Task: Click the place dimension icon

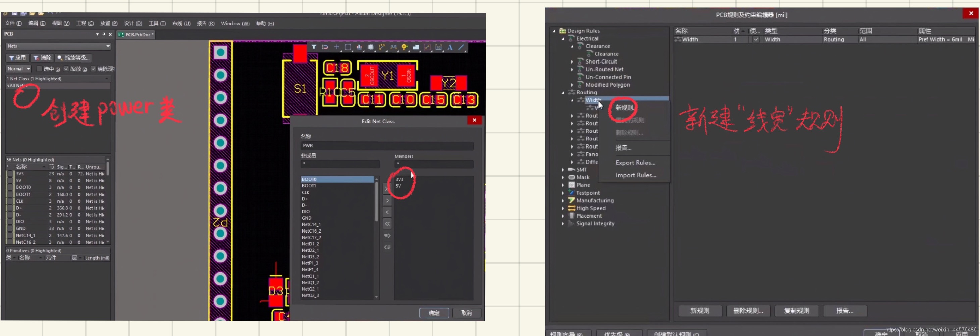Action: click(439, 47)
